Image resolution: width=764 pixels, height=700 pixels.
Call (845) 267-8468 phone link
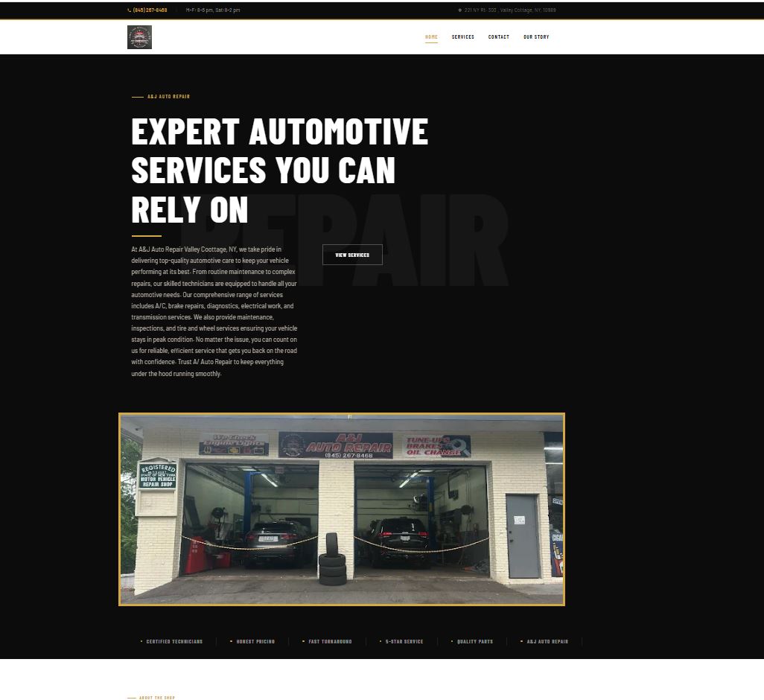(150, 10)
